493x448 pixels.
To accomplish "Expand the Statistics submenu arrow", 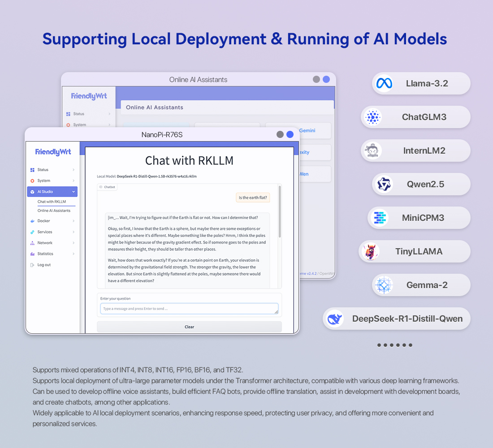I will tap(74, 254).
